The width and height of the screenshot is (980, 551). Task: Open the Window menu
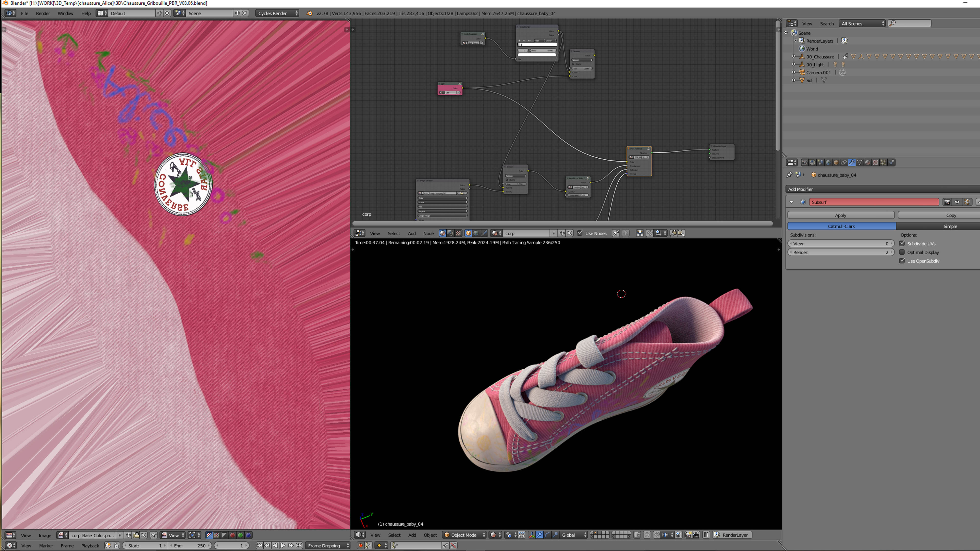(x=65, y=13)
